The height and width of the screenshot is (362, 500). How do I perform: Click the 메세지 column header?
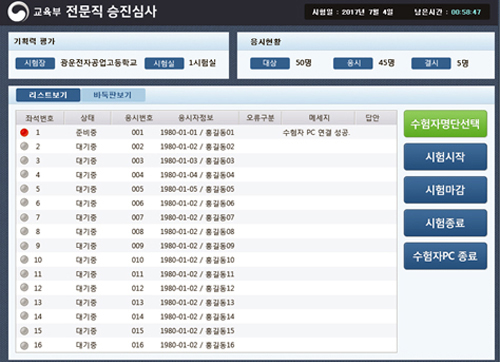pyautogui.click(x=318, y=118)
